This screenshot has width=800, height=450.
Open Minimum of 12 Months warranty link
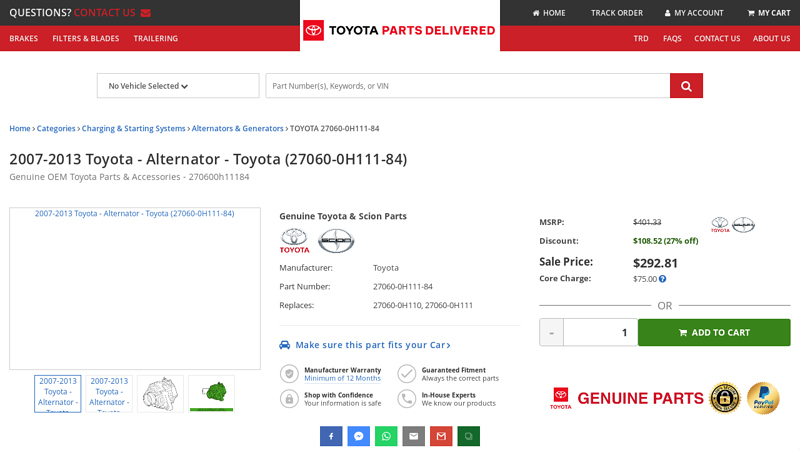pyautogui.click(x=342, y=379)
